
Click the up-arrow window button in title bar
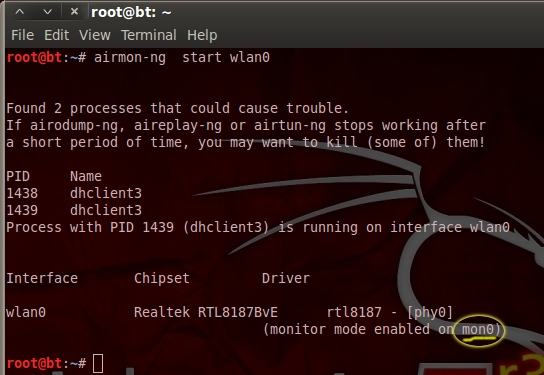pos(20,12)
